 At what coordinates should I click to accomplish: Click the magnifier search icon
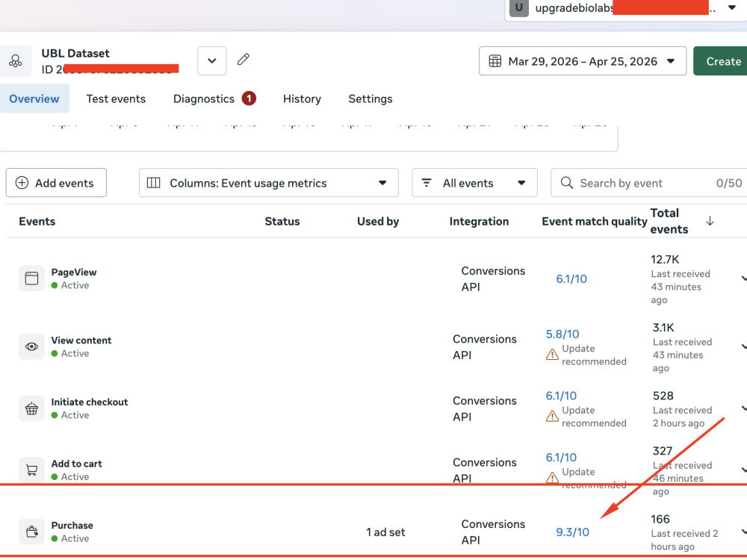click(x=566, y=183)
